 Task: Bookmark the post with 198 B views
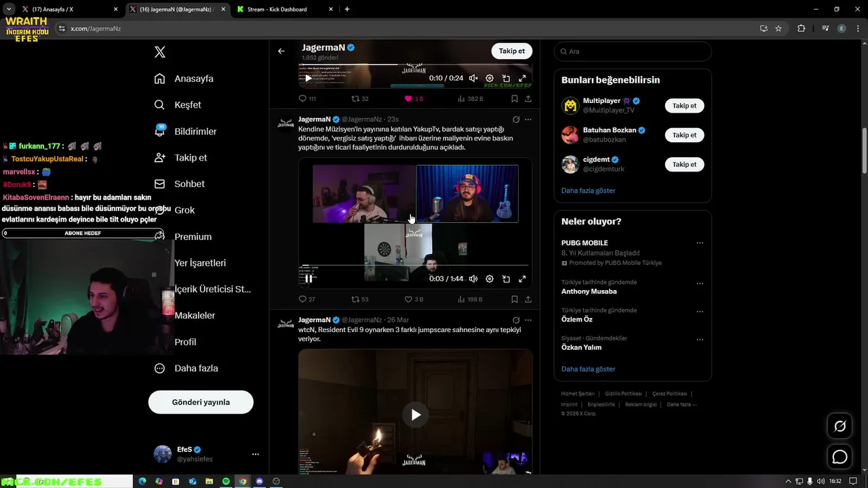pos(515,299)
